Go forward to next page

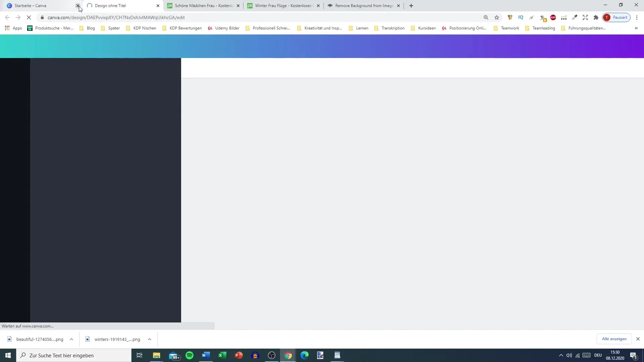[18, 17]
